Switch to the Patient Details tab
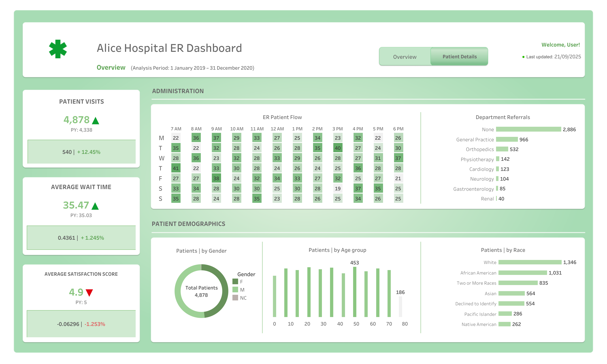This screenshot has width=607, height=364. click(x=459, y=56)
